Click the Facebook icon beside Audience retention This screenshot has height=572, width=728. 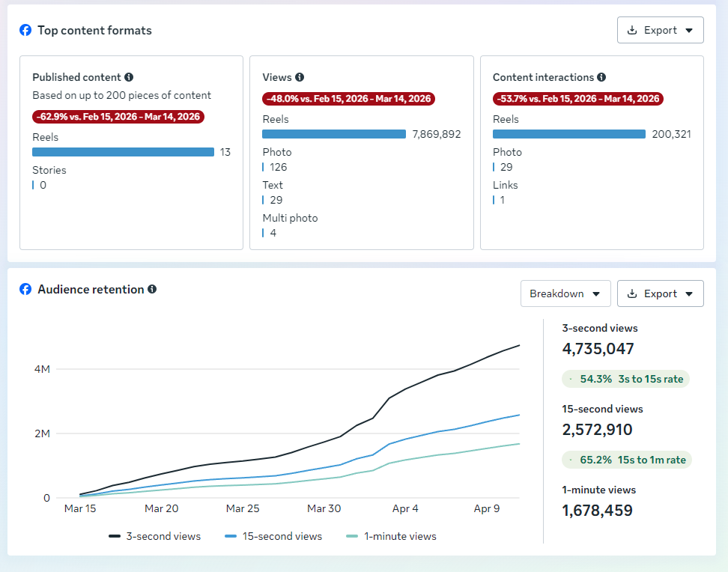pos(25,290)
